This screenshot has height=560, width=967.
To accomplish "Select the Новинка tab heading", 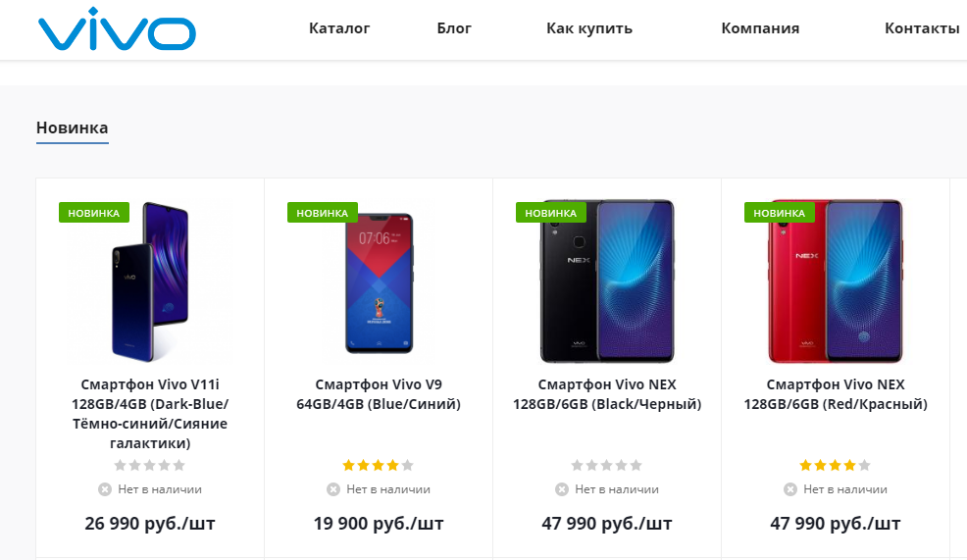I will click(x=73, y=127).
